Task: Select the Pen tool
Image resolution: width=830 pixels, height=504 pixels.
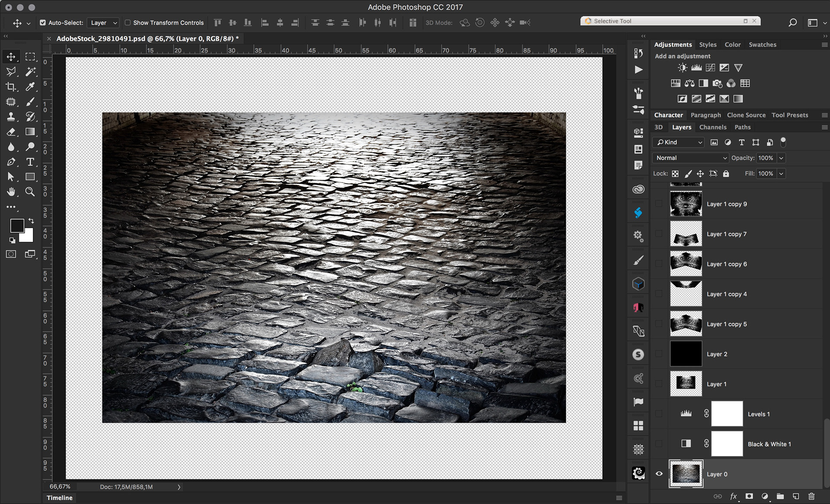Action: point(11,162)
